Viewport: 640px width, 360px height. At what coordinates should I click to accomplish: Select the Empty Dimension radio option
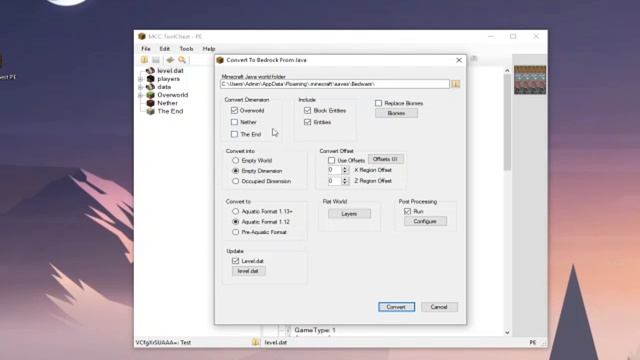point(236,171)
